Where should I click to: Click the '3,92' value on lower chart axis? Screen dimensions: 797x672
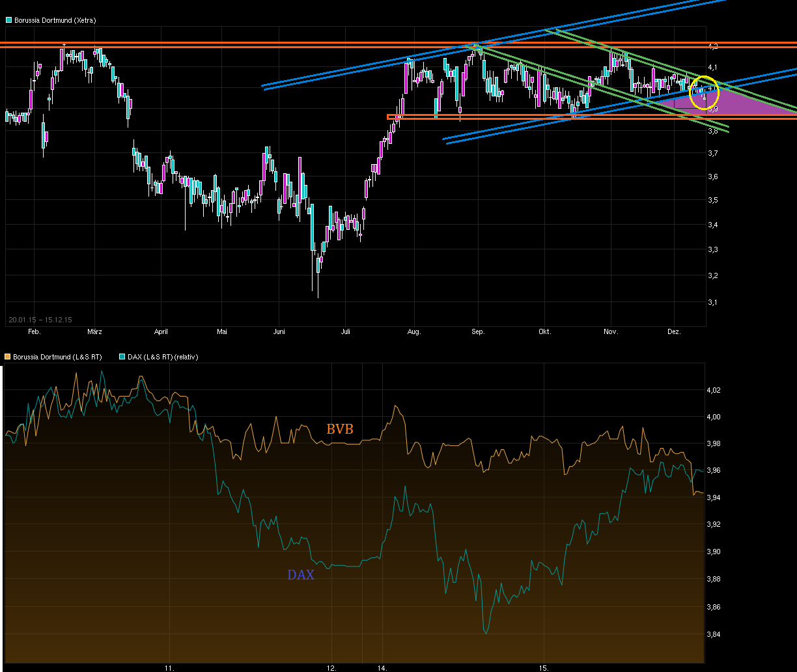715,524
